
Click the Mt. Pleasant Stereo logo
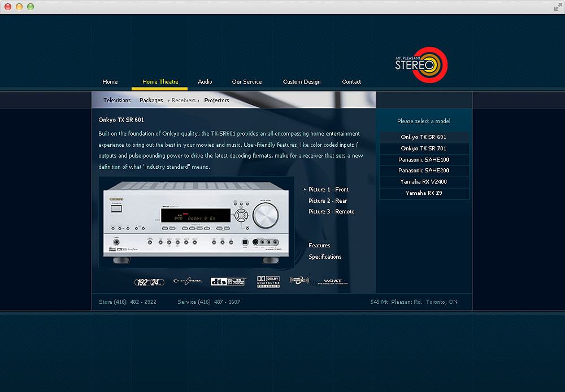pyautogui.click(x=421, y=65)
